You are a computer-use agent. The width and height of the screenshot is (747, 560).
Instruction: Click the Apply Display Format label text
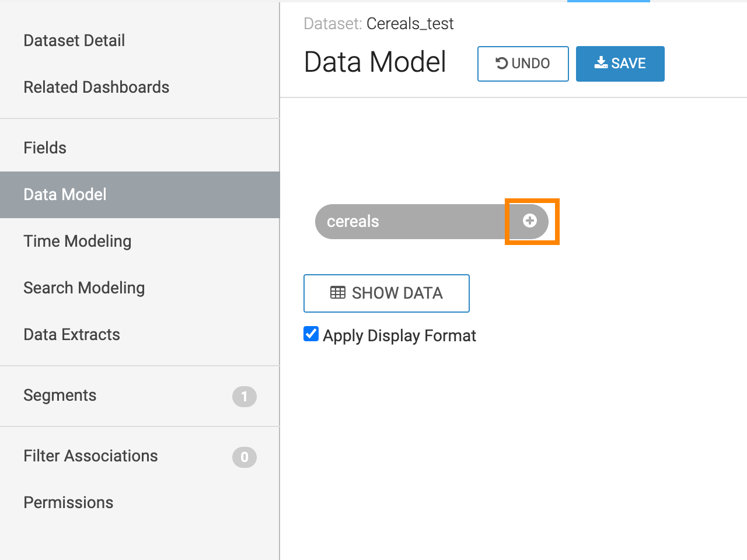(x=399, y=336)
